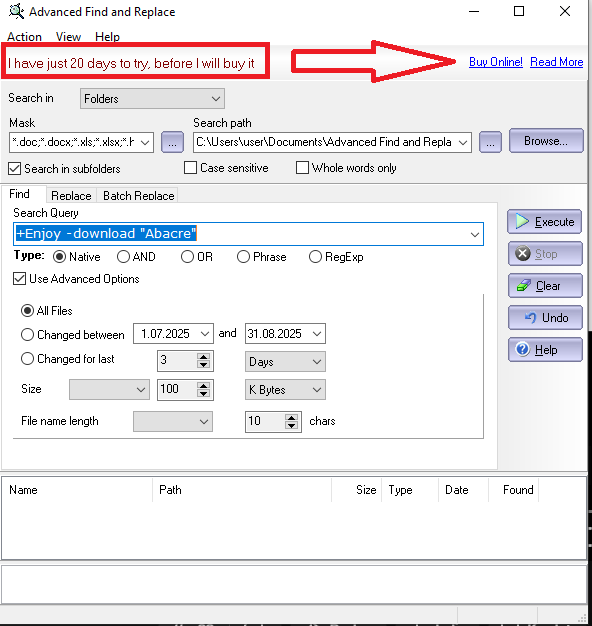Open the 31.08.2025 end date picker
Screen dimensions: 592x626
tap(317, 333)
